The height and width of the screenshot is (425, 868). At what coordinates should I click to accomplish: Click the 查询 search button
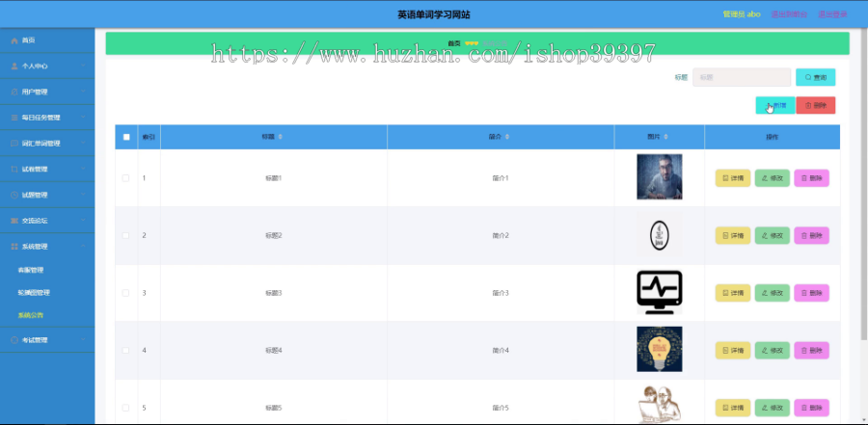[815, 77]
